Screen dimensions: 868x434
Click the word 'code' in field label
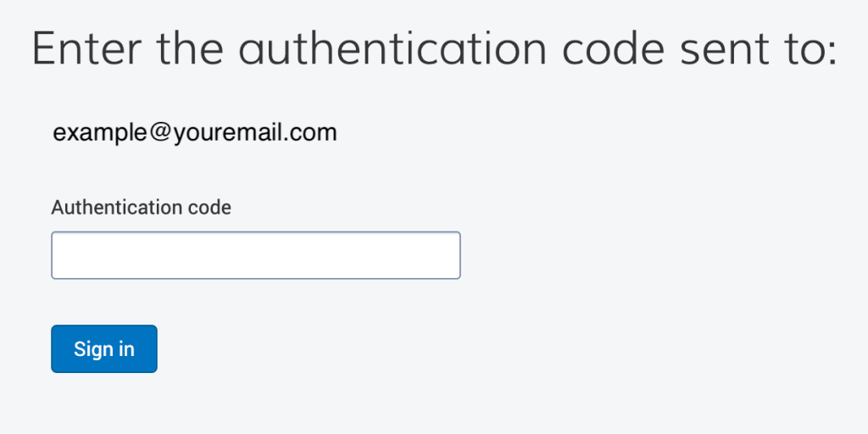point(209,208)
